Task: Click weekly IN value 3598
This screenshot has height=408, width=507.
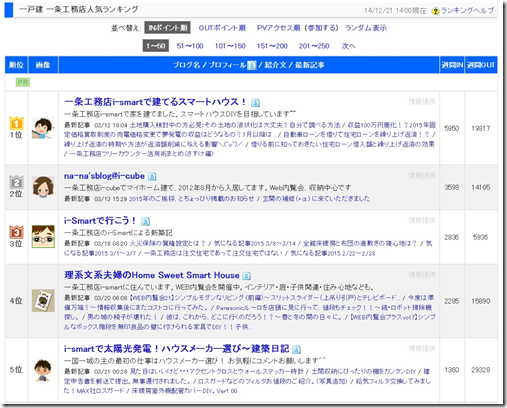Action: [x=452, y=187]
